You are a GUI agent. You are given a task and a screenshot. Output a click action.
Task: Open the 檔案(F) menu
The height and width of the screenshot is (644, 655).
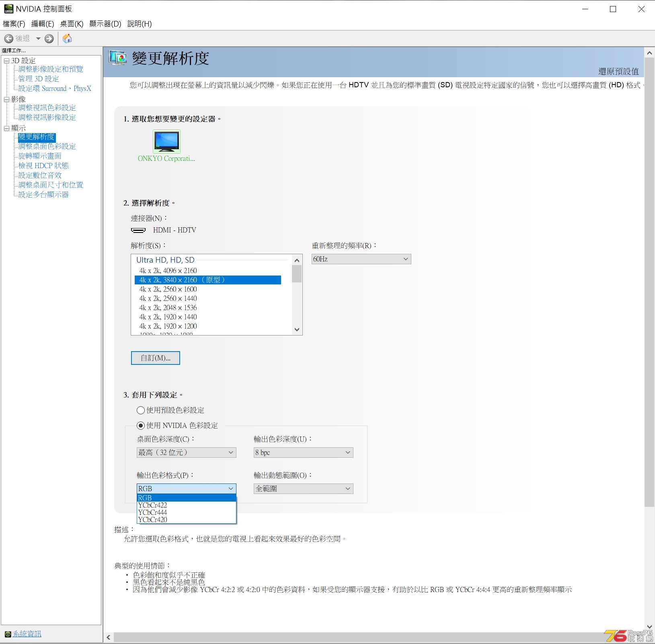[14, 24]
